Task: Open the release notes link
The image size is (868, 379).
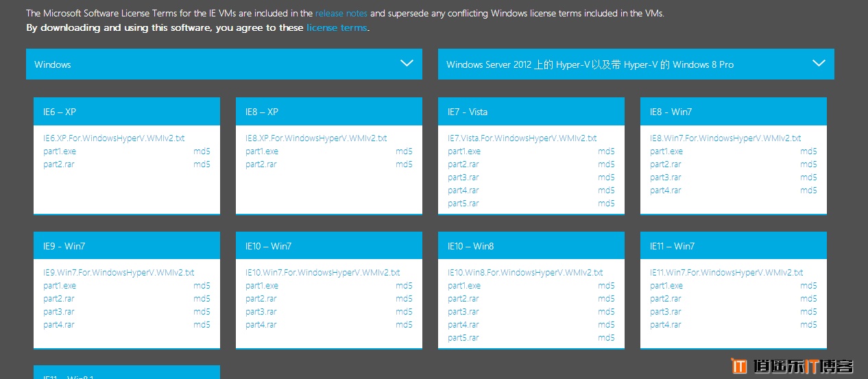Action: [x=341, y=13]
